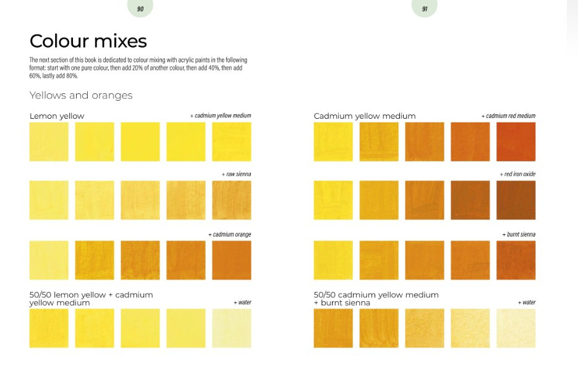Click the final swatch in the cadmium orange row
This screenshot has height=392, width=578.
click(x=231, y=260)
